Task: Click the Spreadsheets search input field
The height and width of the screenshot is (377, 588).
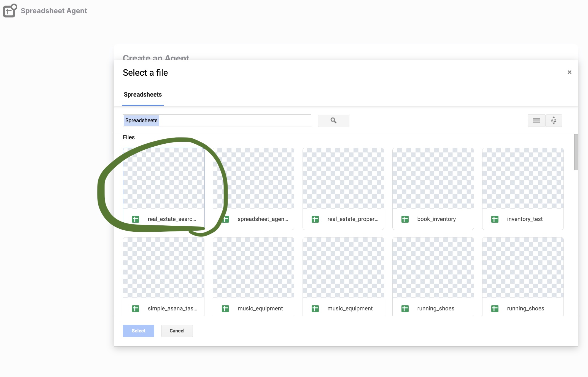Action: (x=217, y=121)
